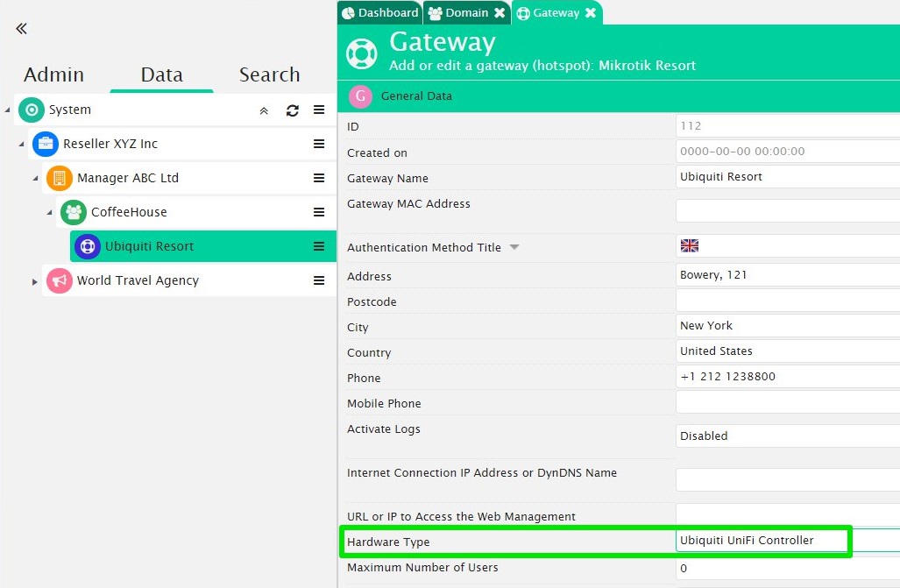Open the Activate Logs dropdown field
The height and width of the screenshot is (588, 900).
tap(787, 436)
